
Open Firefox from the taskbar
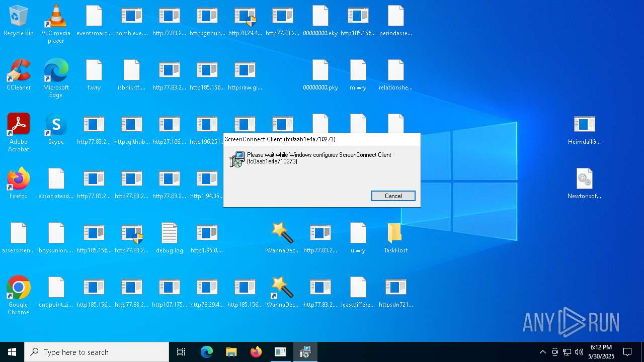(x=256, y=352)
